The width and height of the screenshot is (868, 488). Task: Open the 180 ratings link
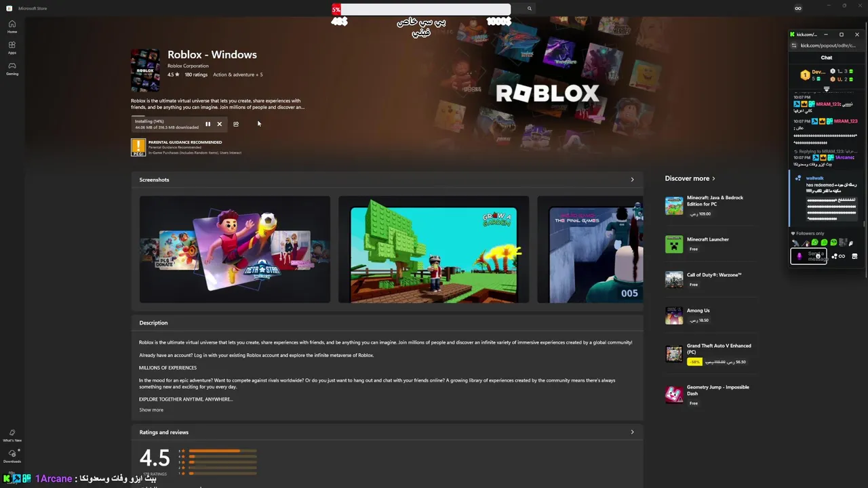pyautogui.click(x=196, y=75)
